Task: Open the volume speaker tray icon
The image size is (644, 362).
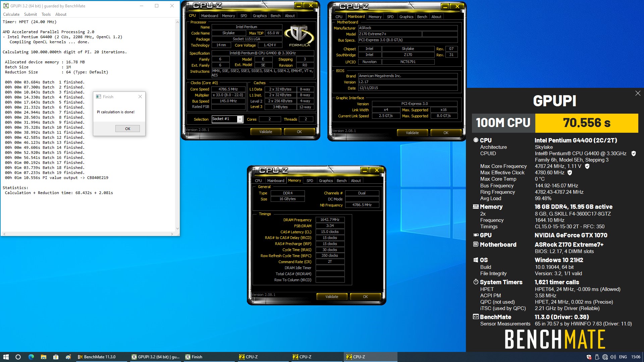Action: pyautogui.click(x=613, y=357)
